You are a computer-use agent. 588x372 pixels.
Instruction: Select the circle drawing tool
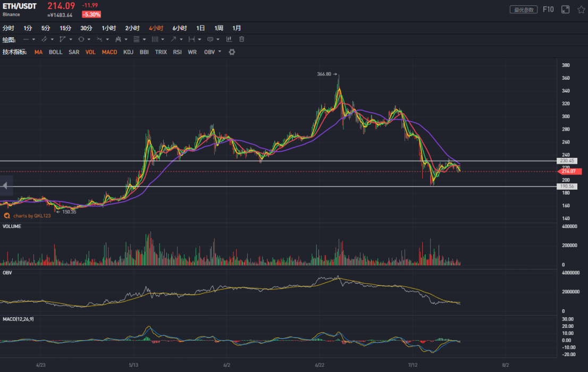pos(81,39)
